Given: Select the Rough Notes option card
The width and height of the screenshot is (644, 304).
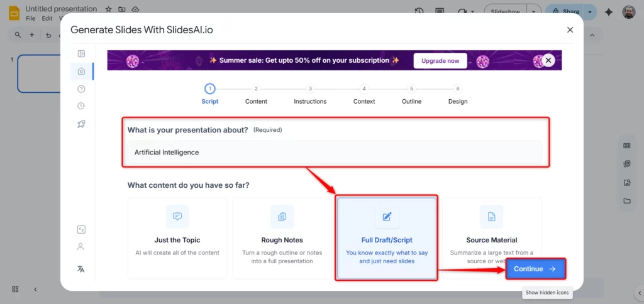Looking at the screenshot, I should click(282, 238).
